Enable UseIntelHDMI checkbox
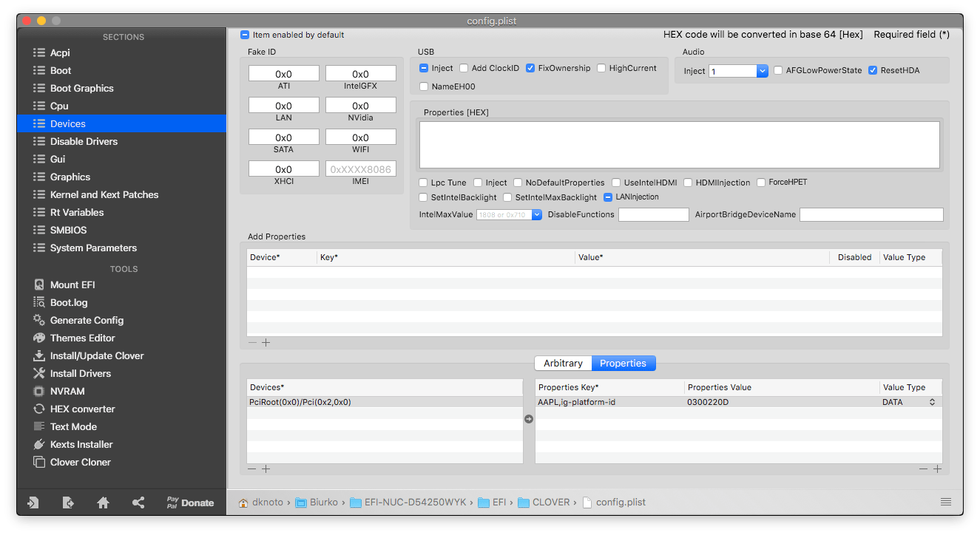 616,183
